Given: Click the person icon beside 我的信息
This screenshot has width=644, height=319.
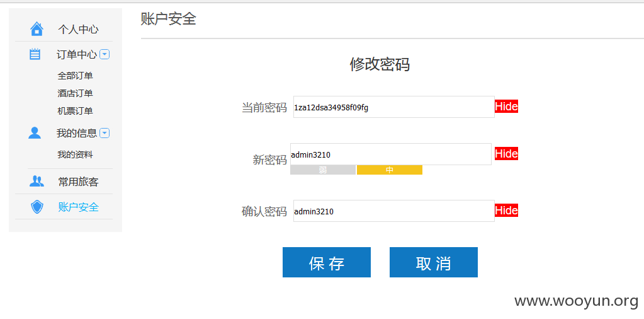Looking at the screenshot, I should pos(35,133).
